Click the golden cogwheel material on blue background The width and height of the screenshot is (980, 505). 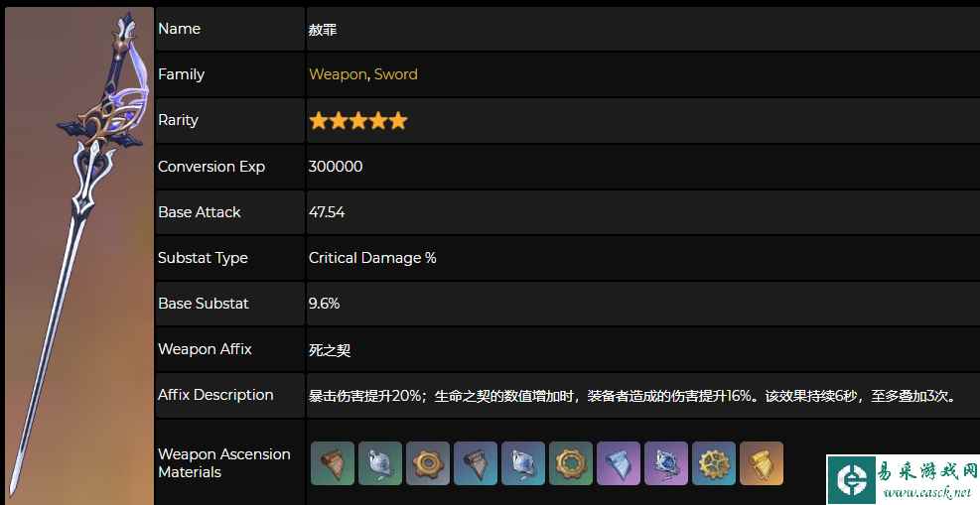point(714,463)
